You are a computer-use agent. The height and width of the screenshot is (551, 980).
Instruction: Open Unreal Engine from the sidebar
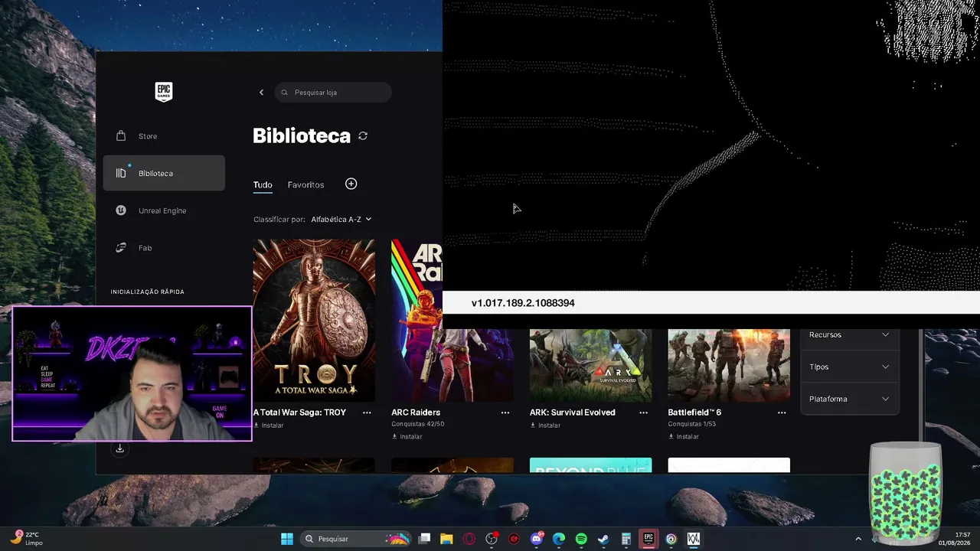164,210
